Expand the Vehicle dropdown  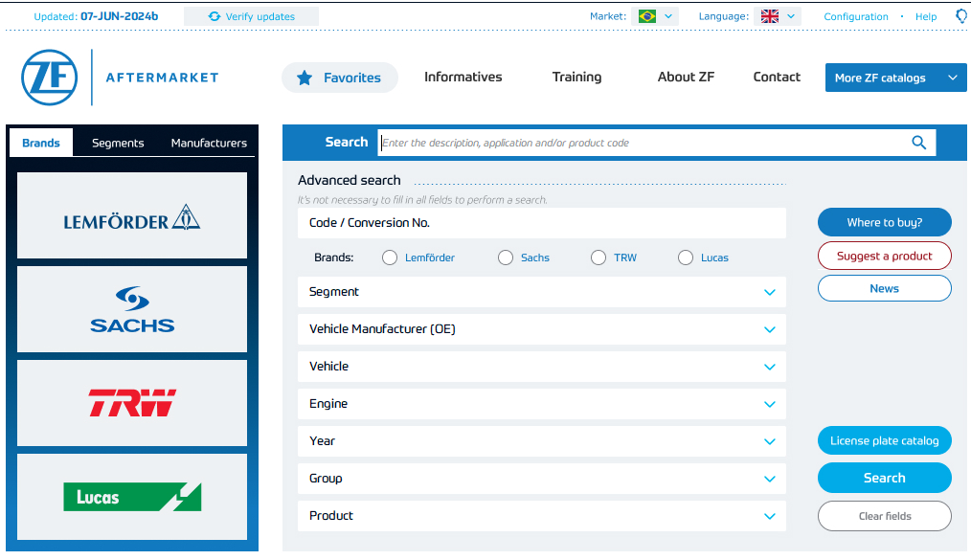542,367
